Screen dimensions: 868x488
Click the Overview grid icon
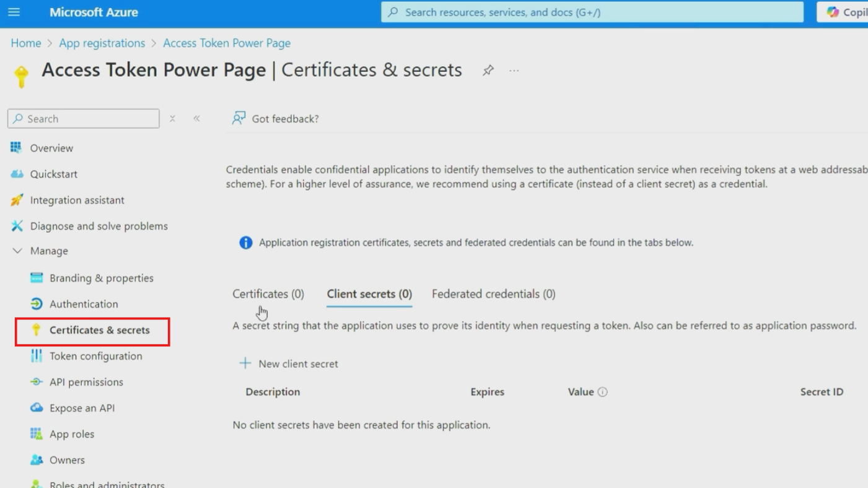(x=16, y=147)
